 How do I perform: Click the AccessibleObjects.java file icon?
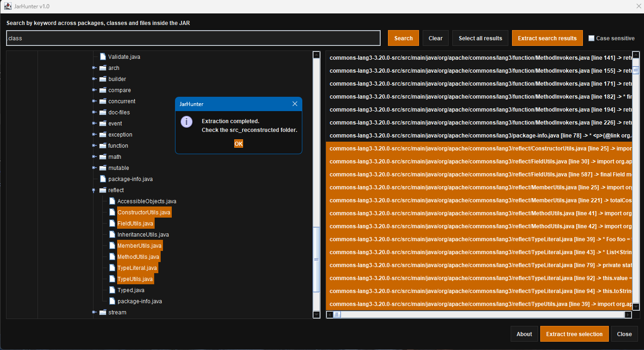(112, 201)
